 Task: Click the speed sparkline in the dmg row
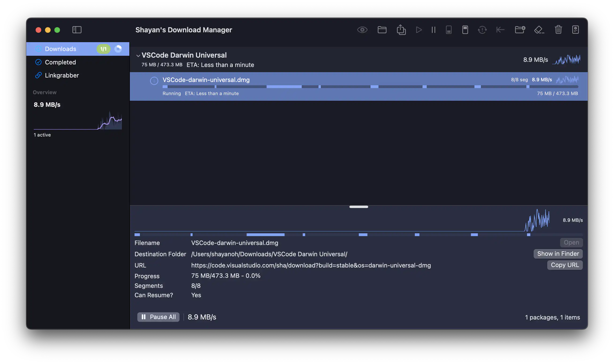(567, 79)
